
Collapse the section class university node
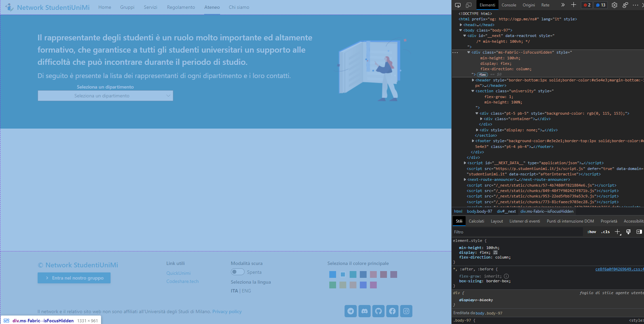tap(473, 91)
